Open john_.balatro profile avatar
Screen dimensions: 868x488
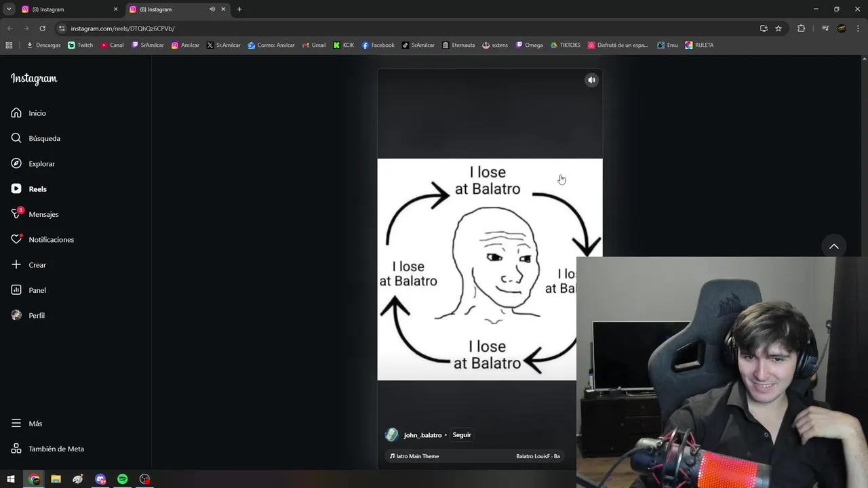[x=391, y=435]
